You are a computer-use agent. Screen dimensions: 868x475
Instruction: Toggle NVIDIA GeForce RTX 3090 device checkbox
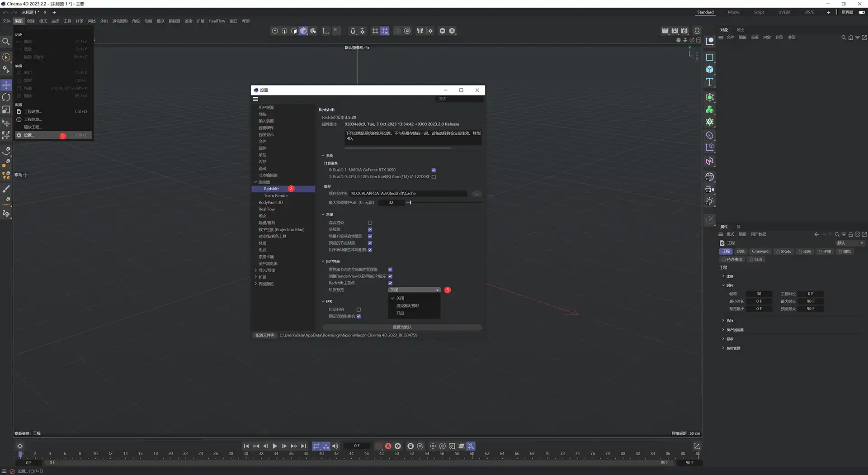(x=434, y=170)
